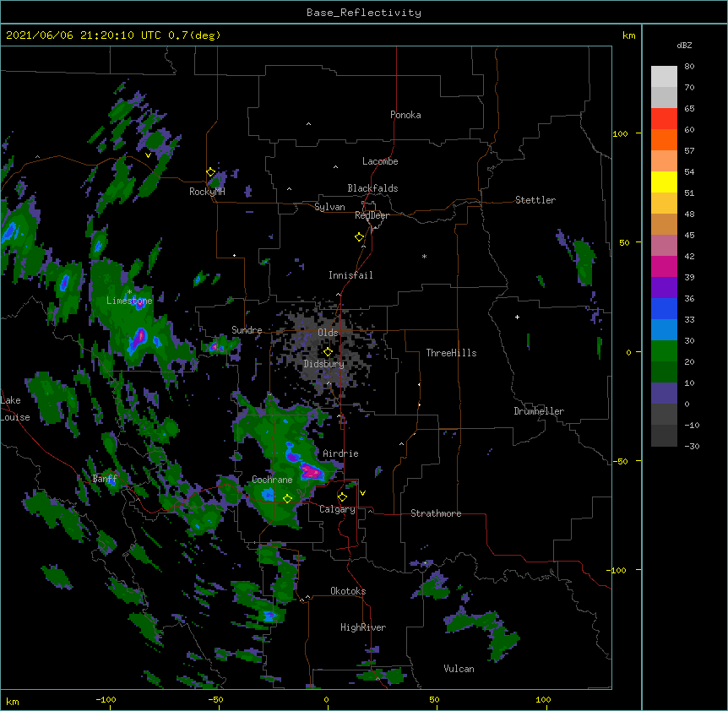Click the 80 dBZ white legend swatch
This screenshot has width=728, height=711.
click(664, 77)
